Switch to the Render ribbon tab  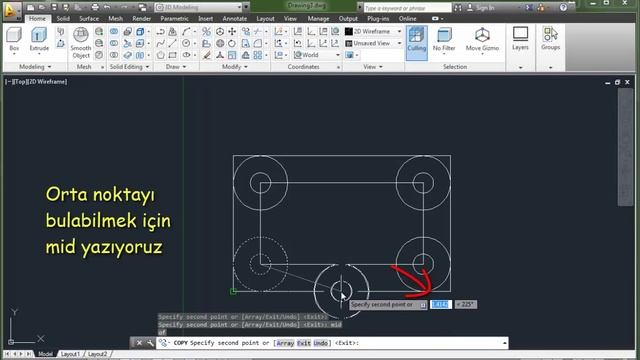142,18
